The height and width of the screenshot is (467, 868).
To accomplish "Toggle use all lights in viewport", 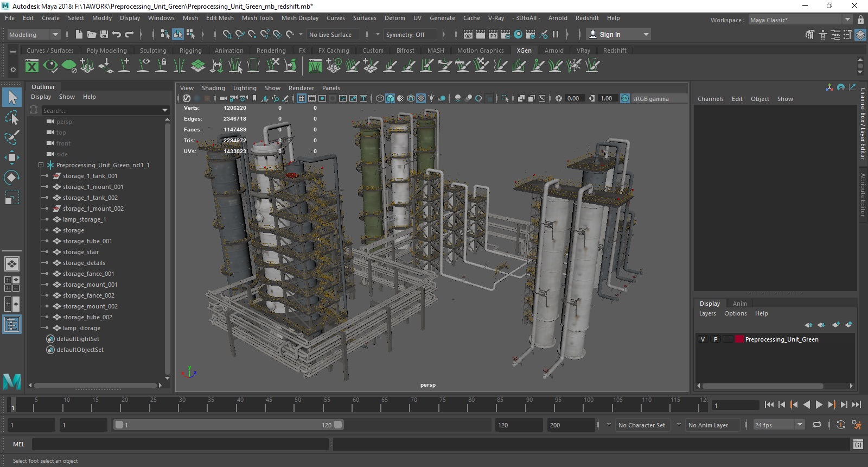I will point(431,98).
